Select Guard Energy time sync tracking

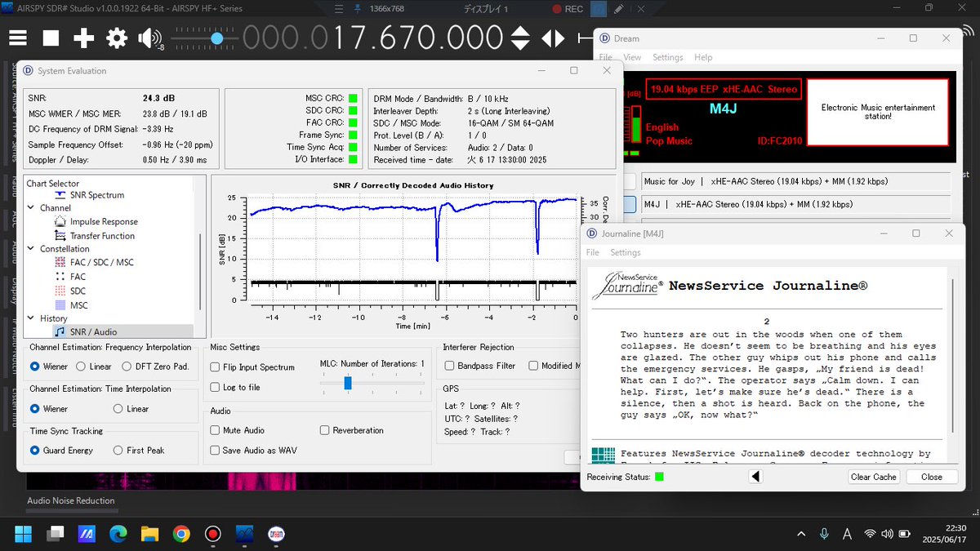tap(35, 451)
